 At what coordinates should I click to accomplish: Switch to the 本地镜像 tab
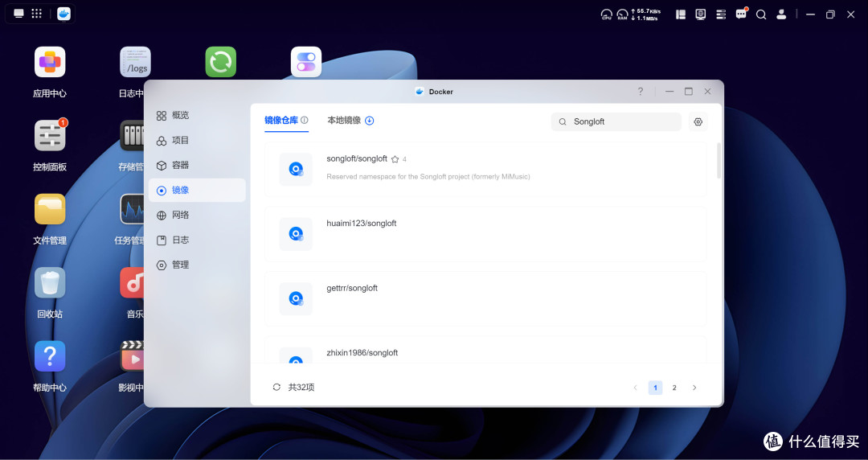tap(344, 121)
